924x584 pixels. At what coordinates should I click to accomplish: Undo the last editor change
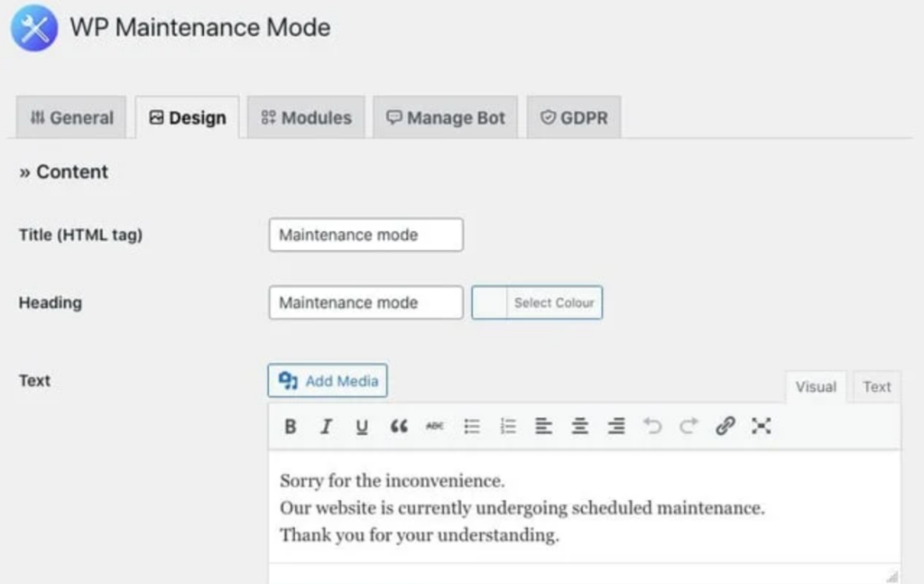652,426
